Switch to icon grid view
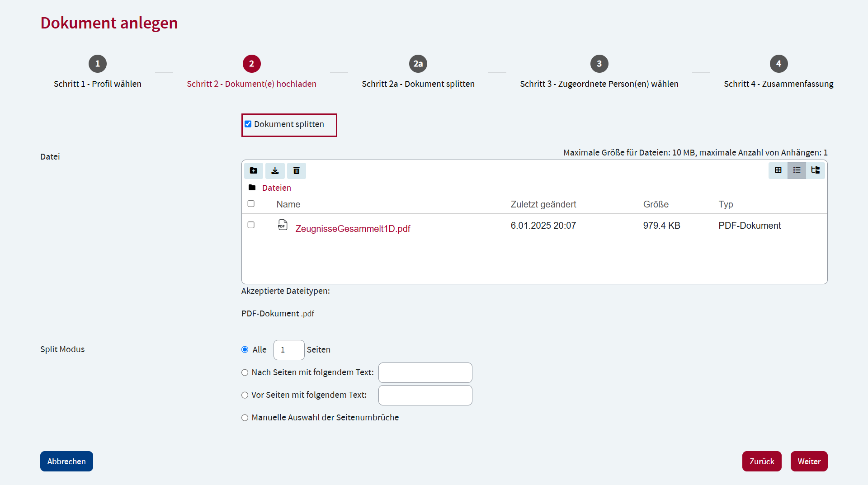The image size is (868, 485). click(778, 170)
